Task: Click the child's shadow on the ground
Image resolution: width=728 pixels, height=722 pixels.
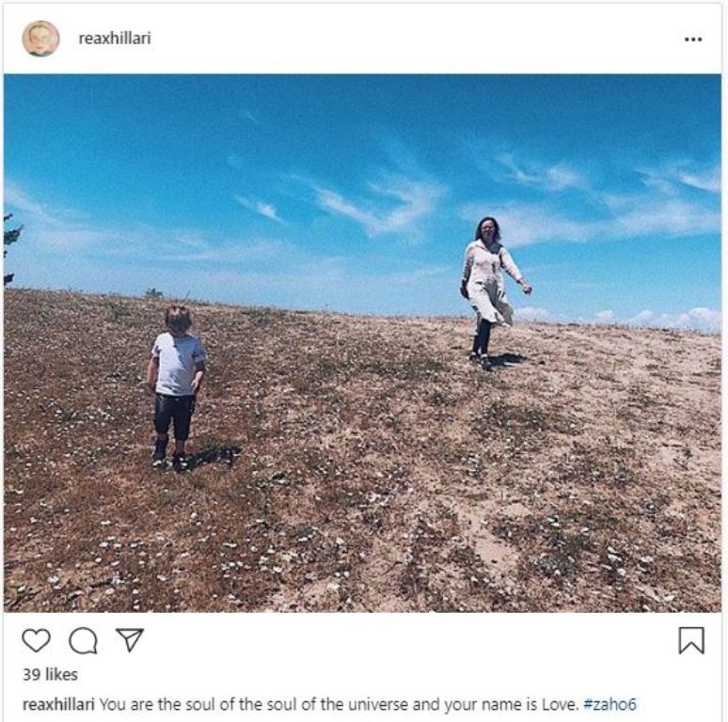Action: (x=214, y=456)
